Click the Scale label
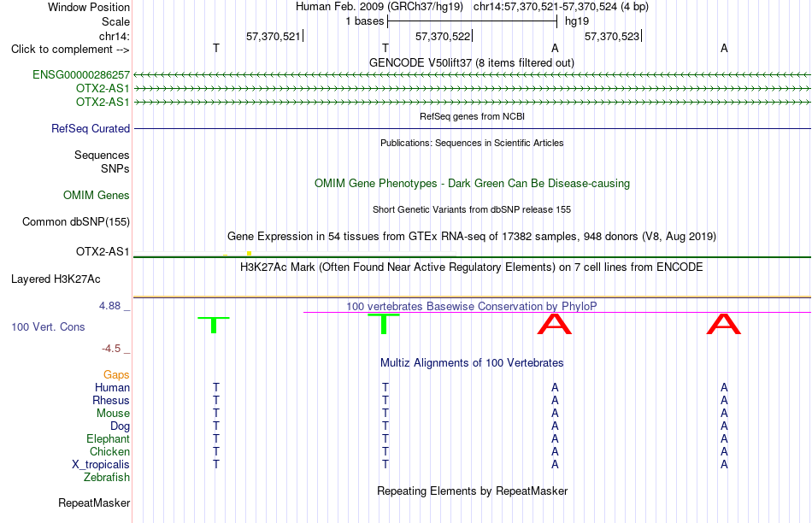This screenshot has width=812, height=523. click(115, 21)
